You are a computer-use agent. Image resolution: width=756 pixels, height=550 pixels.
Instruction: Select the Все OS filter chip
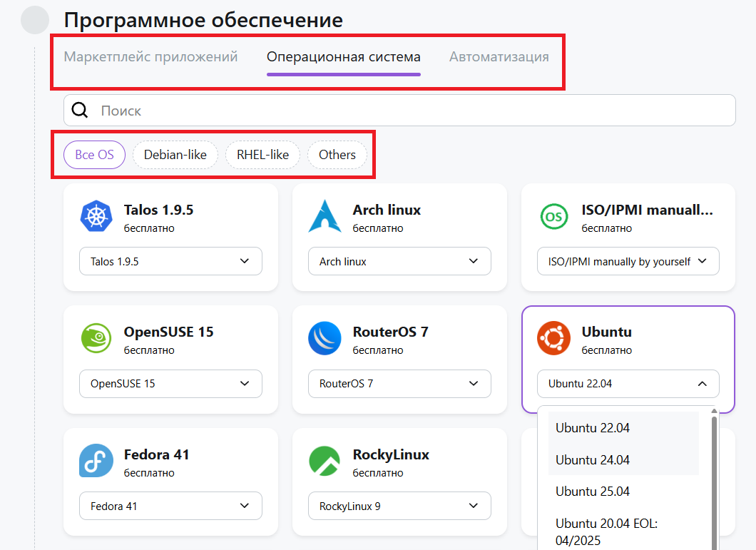tap(94, 155)
